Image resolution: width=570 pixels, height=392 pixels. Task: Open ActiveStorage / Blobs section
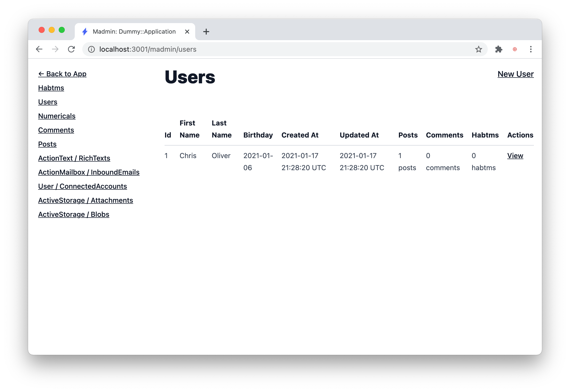point(74,214)
